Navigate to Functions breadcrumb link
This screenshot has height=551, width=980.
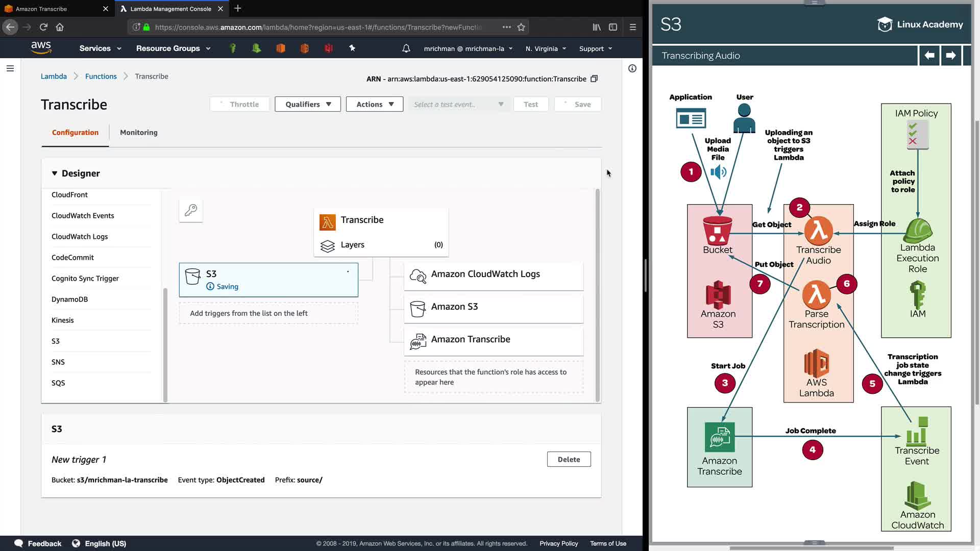(x=101, y=76)
